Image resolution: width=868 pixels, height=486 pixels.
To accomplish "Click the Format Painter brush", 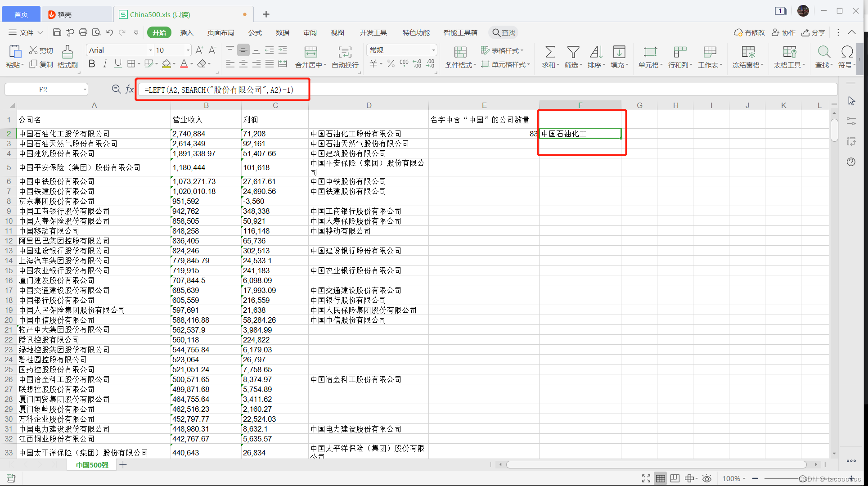I will (x=67, y=52).
